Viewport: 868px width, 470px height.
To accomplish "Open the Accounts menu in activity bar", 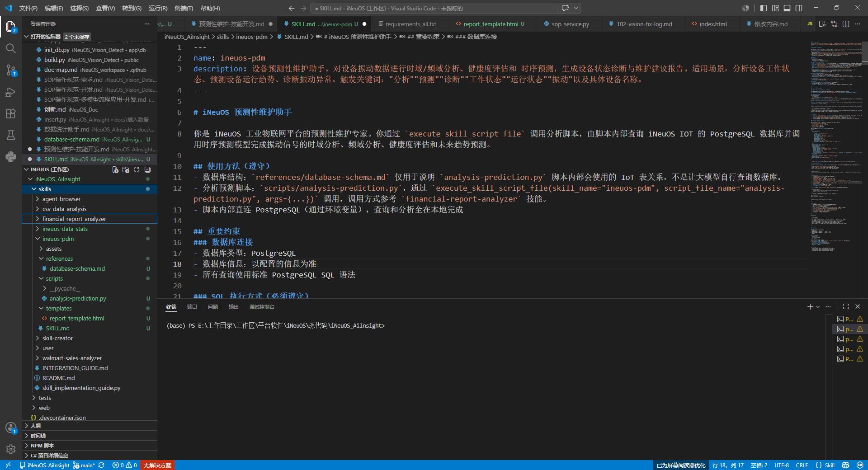I will point(11,428).
